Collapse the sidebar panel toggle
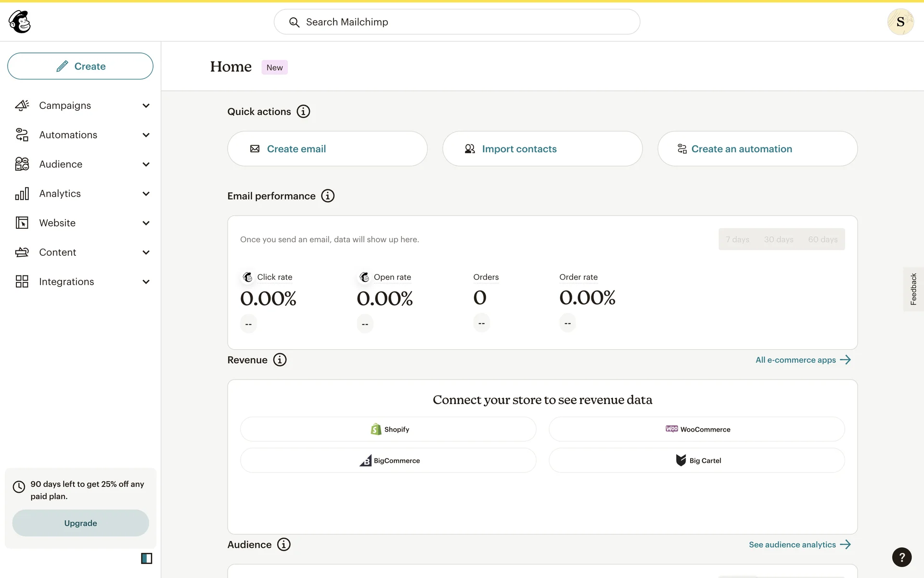Image resolution: width=924 pixels, height=578 pixels. (x=146, y=558)
